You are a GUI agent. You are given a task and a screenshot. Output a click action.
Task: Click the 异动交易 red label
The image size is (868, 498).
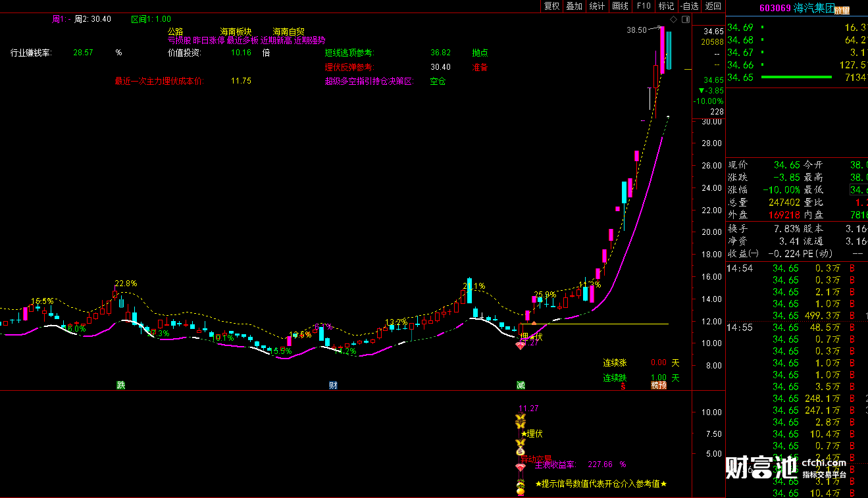(536, 459)
